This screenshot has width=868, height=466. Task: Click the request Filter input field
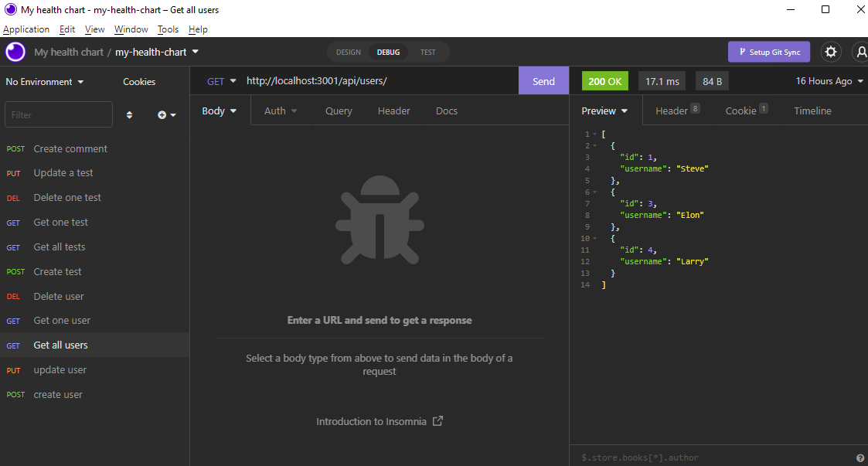(x=59, y=114)
